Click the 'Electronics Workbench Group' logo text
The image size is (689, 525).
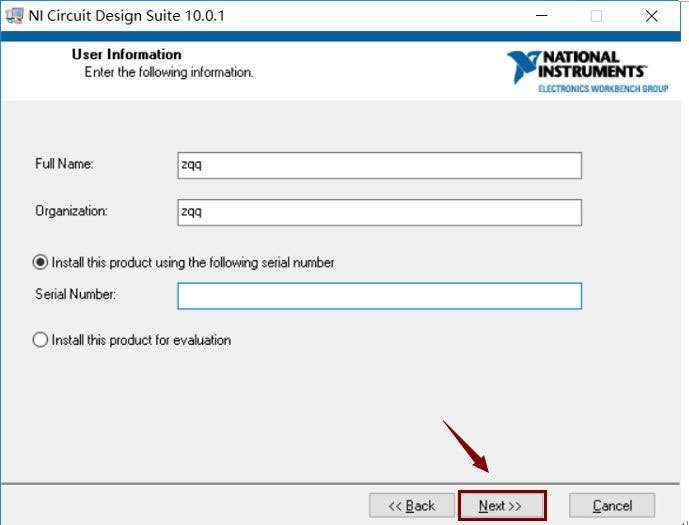pos(603,89)
